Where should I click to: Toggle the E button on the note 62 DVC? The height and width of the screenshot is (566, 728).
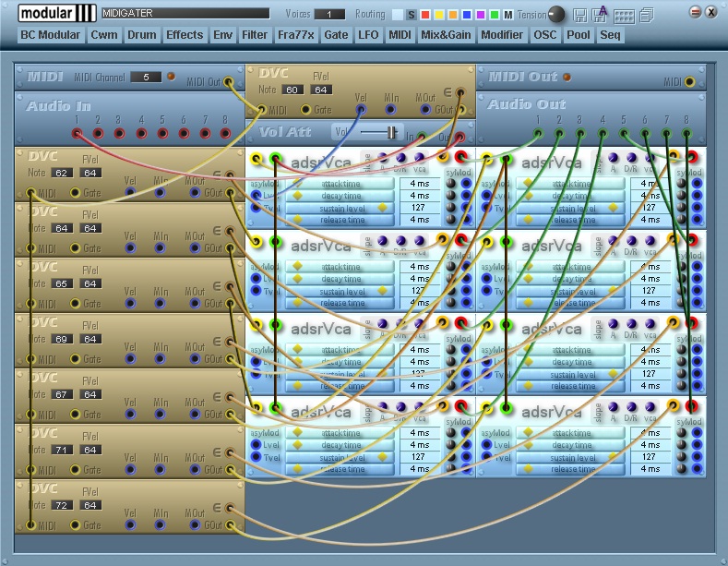click(x=216, y=175)
